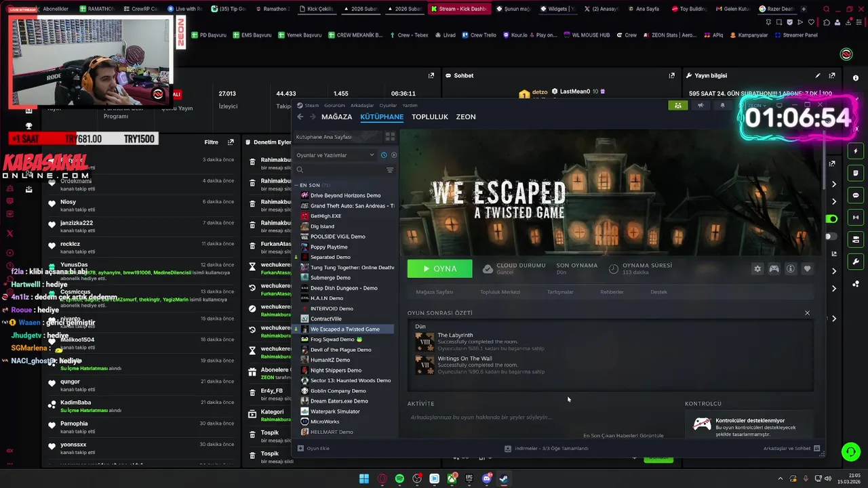Edit Yayın bilgisi with pencil icon
The image size is (868, 488).
tap(818, 75)
